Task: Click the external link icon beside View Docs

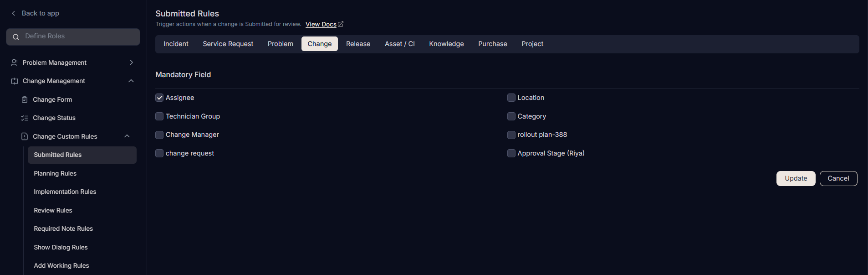Action: click(x=341, y=24)
